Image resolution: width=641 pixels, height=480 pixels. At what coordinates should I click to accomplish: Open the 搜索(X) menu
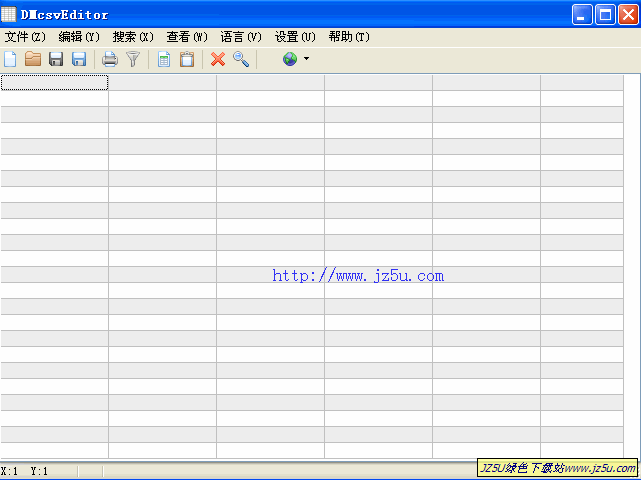(133, 37)
